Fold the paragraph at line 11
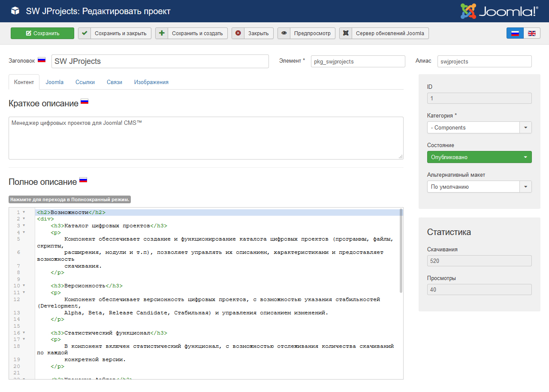549x392 pixels. point(24,292)
